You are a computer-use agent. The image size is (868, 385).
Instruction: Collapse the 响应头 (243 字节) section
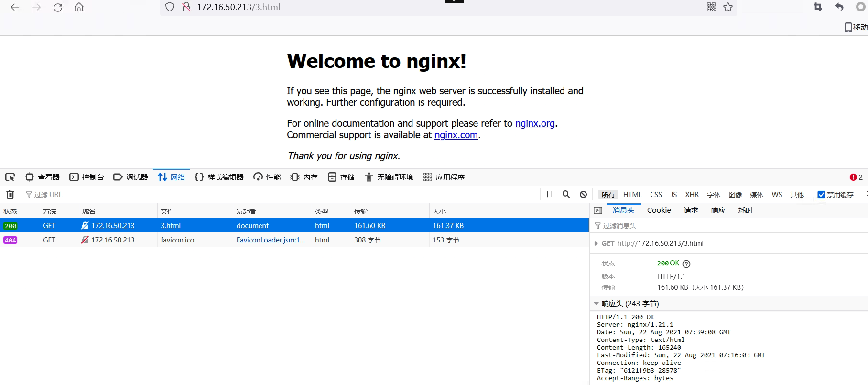coord(596,304)
